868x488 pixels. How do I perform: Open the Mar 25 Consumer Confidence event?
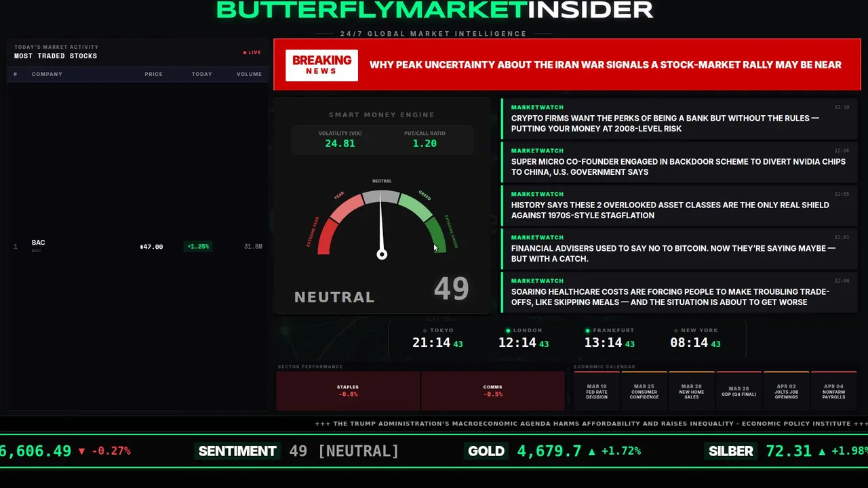click(x=644, y=391)
